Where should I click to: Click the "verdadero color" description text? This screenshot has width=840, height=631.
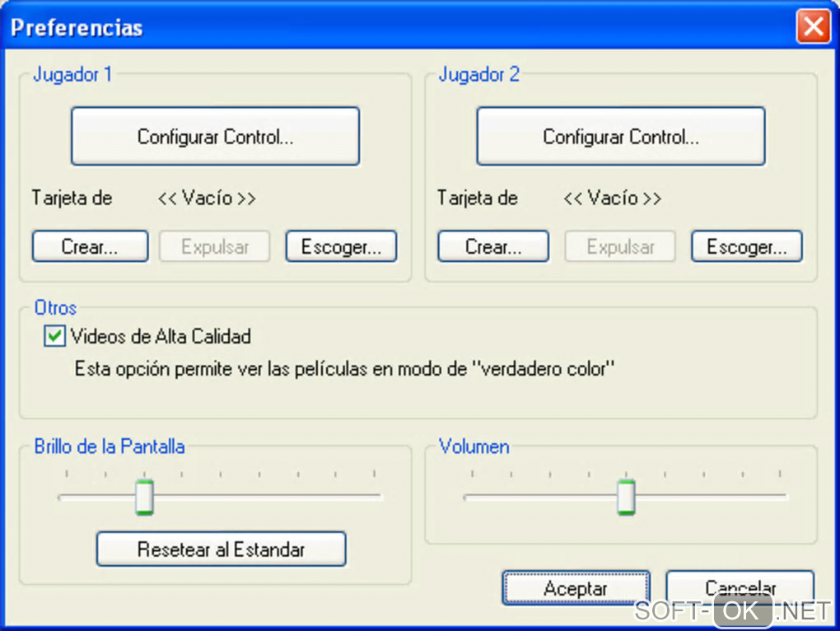pyautogui.click(x=345, y=368)
